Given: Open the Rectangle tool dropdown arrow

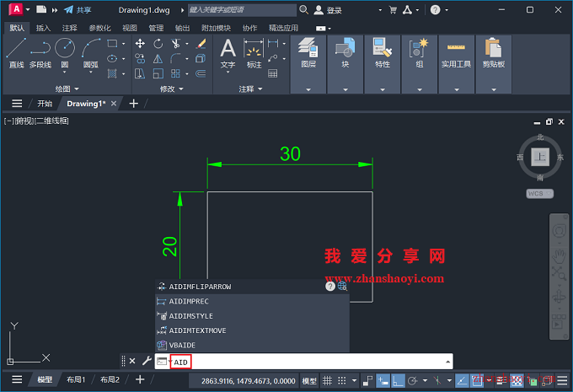Looking at the screenshot, I should 124,44.
